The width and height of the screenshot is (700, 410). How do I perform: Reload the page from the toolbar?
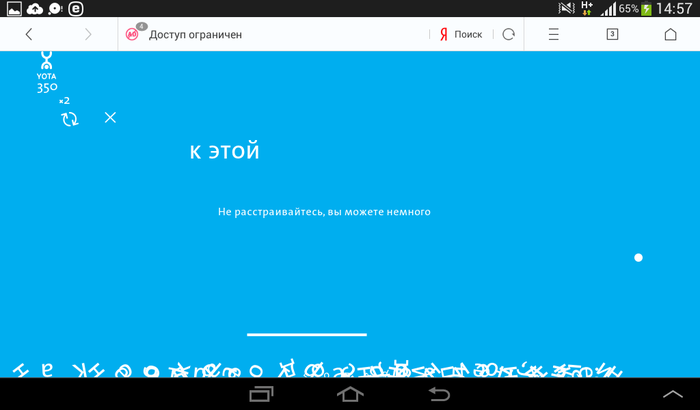(509, 34)
